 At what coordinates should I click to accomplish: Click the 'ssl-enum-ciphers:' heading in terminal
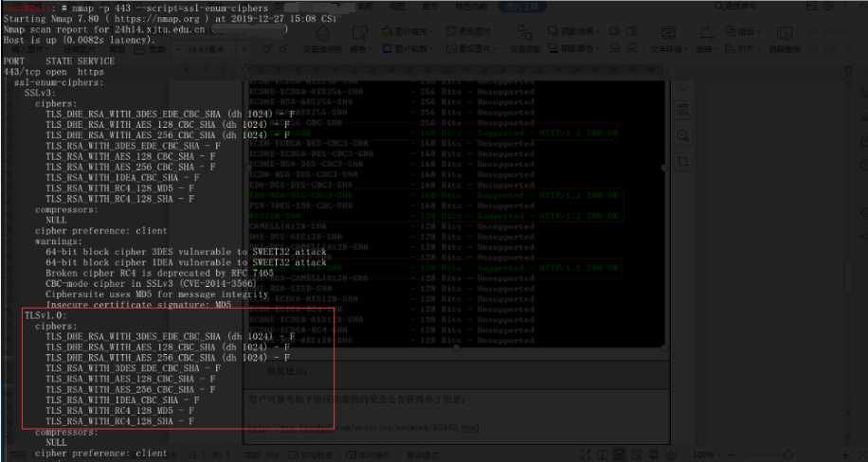pos(59,82)
